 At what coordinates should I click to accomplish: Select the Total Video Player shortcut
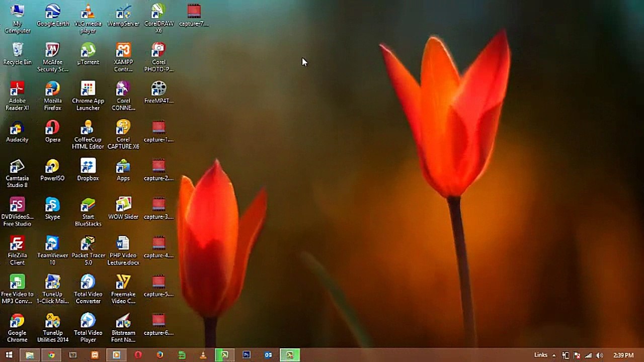coord(88,328)
